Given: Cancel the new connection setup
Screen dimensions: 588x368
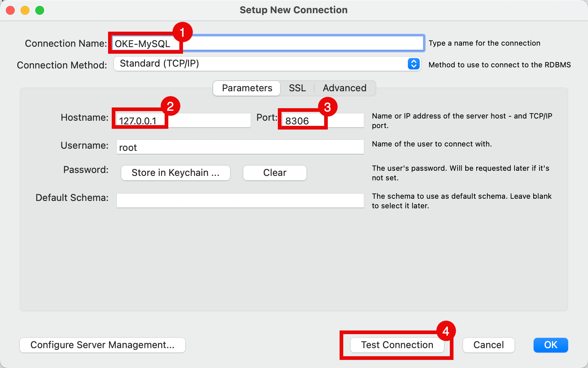Looking at the screenshot, I should [x=488, y=345].
